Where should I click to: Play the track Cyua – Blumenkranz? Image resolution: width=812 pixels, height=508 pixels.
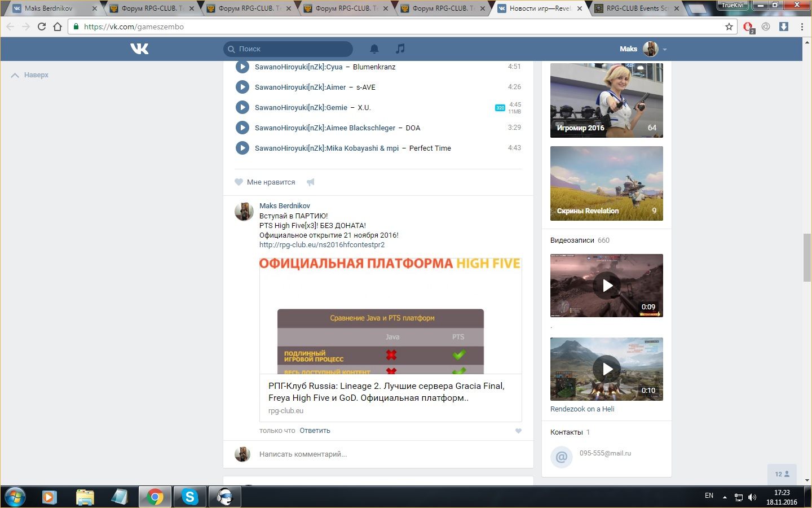[242, 67]
